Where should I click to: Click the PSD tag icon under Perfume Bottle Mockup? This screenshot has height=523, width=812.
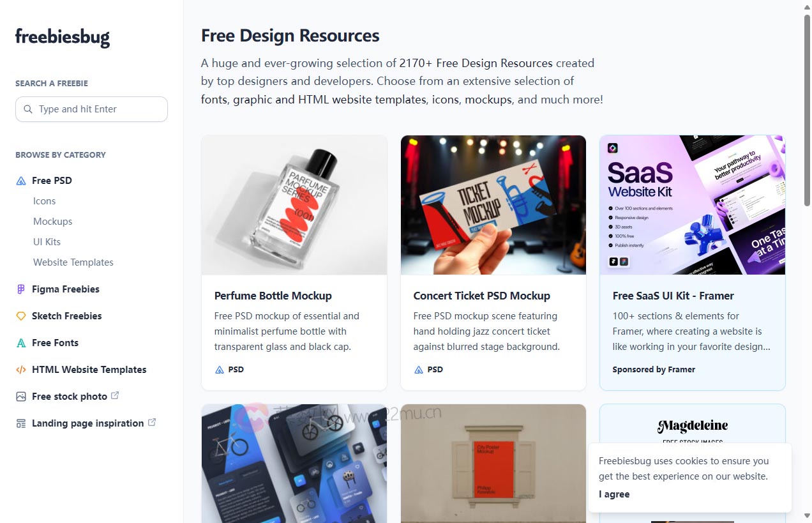pyautogui.click(x=220, y=370)
